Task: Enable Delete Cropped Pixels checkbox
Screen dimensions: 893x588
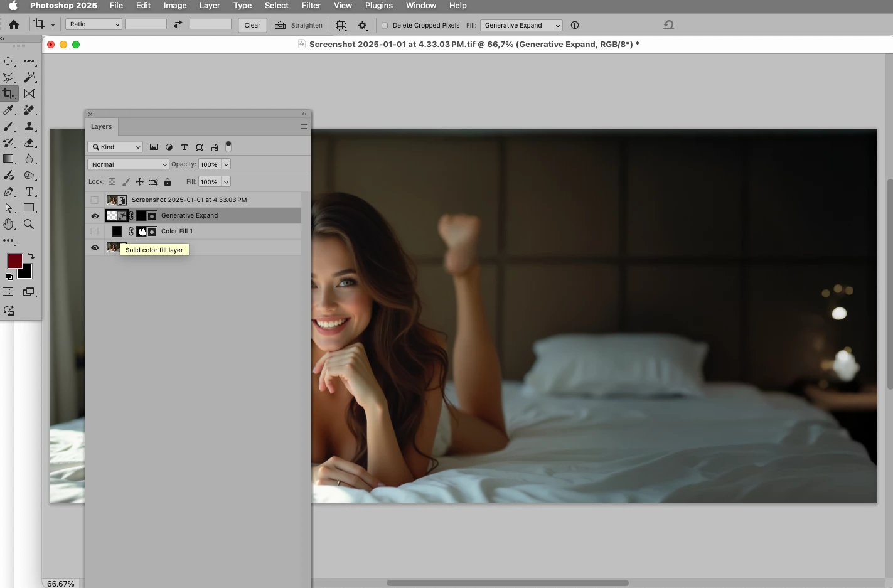Action: [385, 25]
